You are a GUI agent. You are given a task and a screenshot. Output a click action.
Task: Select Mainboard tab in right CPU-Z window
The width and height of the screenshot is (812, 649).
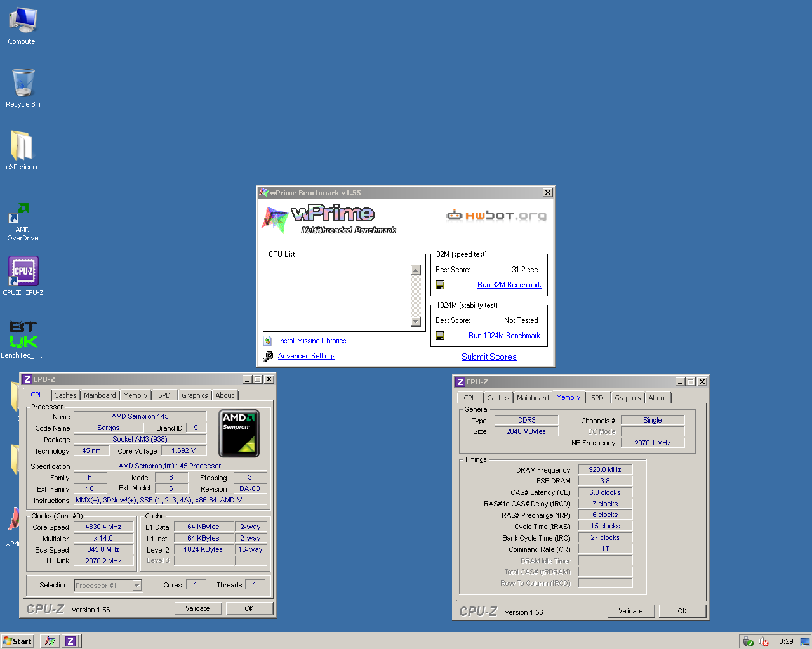pos(533,398)
